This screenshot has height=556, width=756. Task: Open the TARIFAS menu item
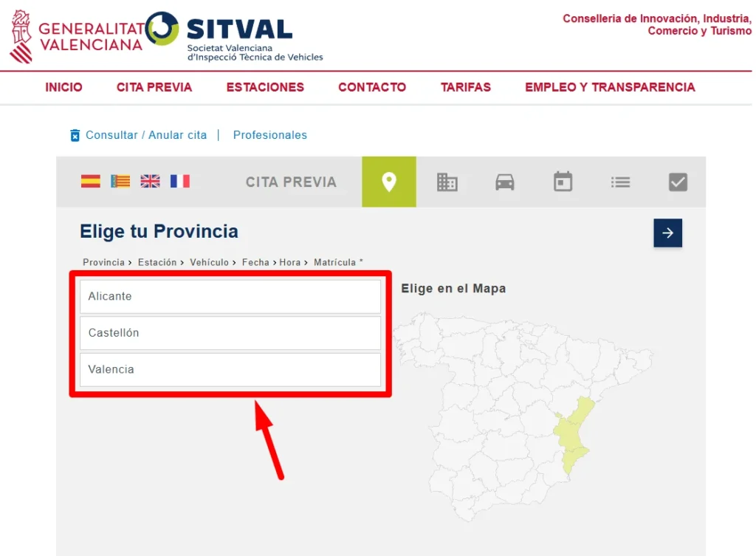[465, 87]
